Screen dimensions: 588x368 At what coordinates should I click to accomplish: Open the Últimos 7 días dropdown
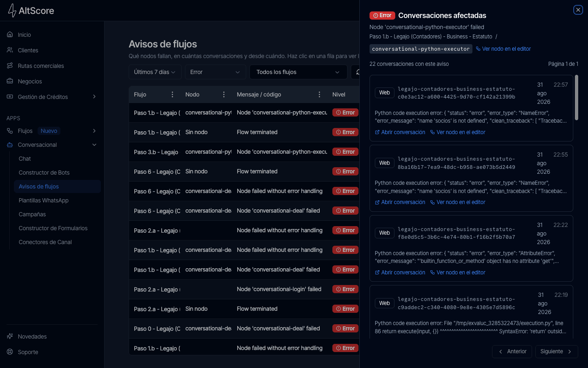click(x=155, y=72)
